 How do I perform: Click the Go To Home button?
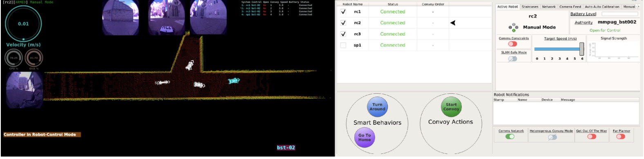coord(364,137)
